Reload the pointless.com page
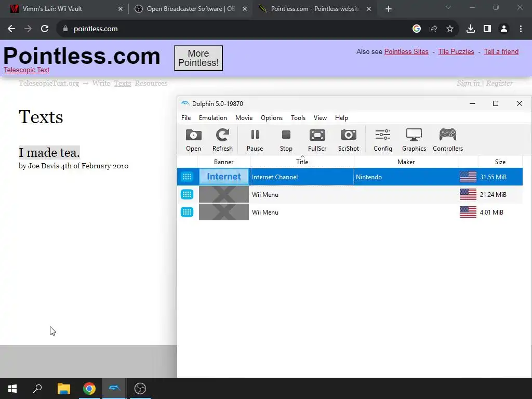Image resolution: width=532 pixels, height=399 pixels. click(x=45, y=29)
